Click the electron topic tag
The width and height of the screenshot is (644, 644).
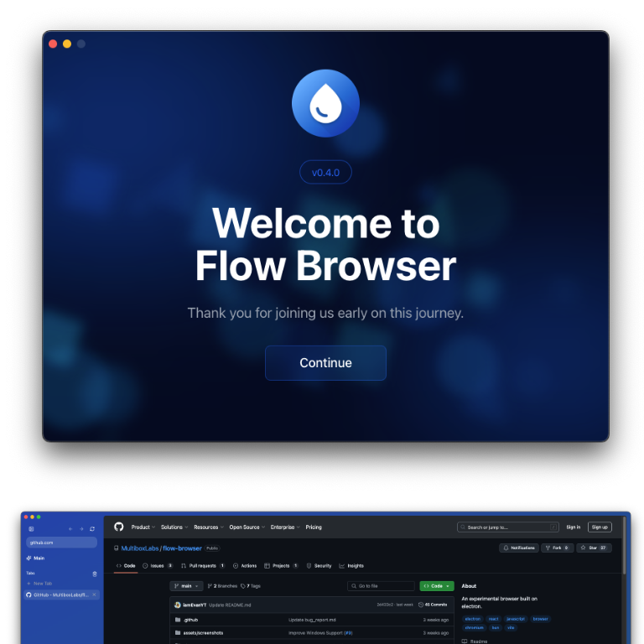472,619
